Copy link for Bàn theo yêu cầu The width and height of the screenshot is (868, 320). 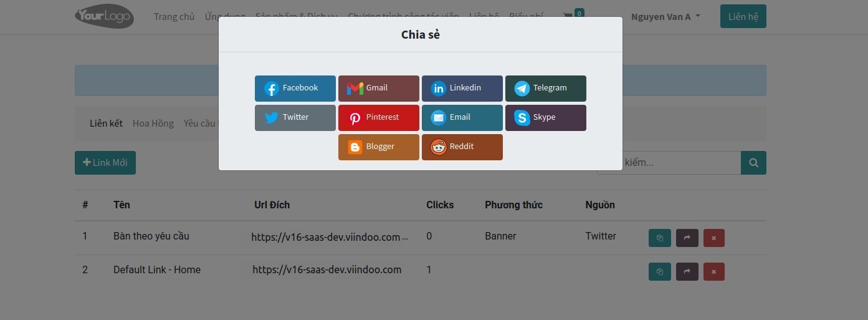point(659,238)
